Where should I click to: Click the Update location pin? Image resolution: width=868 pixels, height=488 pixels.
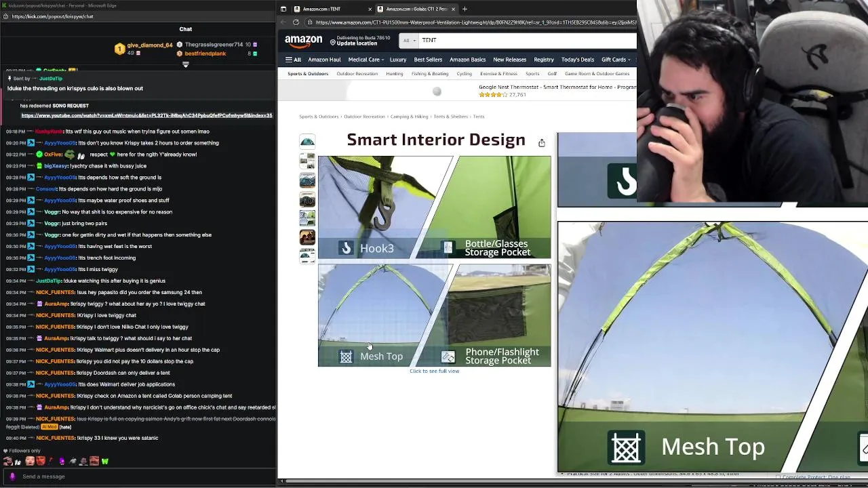(x=333, y=42)
